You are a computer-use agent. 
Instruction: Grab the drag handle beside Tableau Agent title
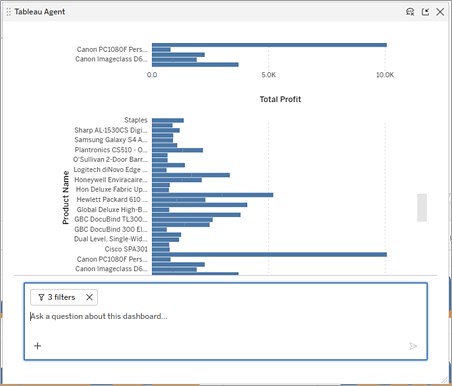click(9, 12)
